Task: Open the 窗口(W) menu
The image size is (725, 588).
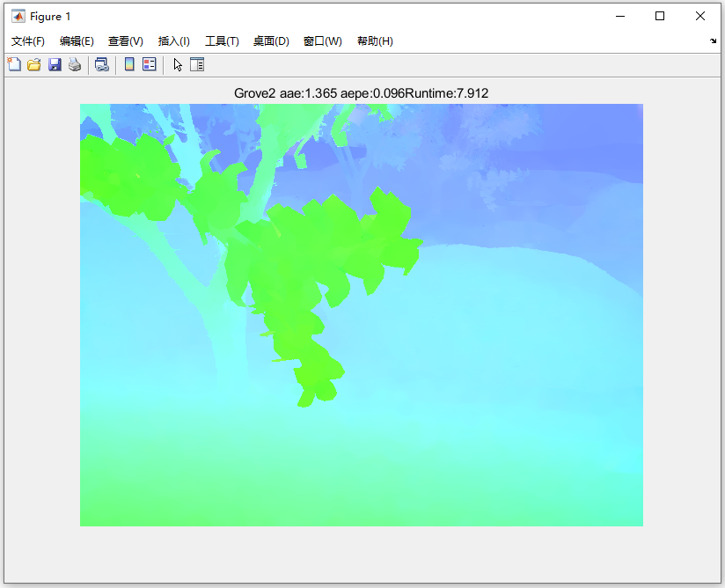Action: tap(323, 41)
